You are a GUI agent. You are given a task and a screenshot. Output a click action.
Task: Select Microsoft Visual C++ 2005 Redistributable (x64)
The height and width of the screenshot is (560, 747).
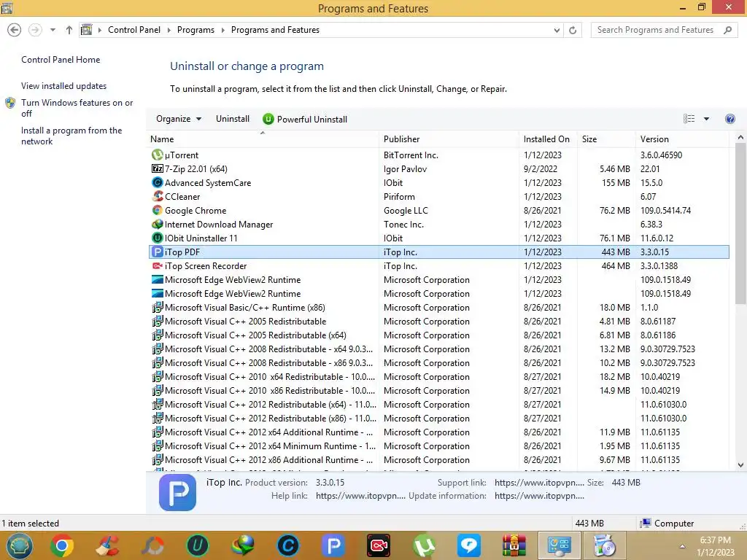coord(438,335)
